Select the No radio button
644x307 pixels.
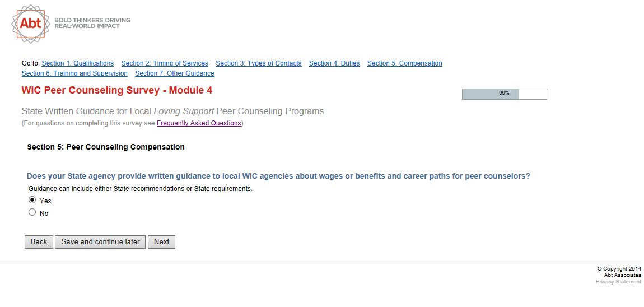(x=32, y=212)
